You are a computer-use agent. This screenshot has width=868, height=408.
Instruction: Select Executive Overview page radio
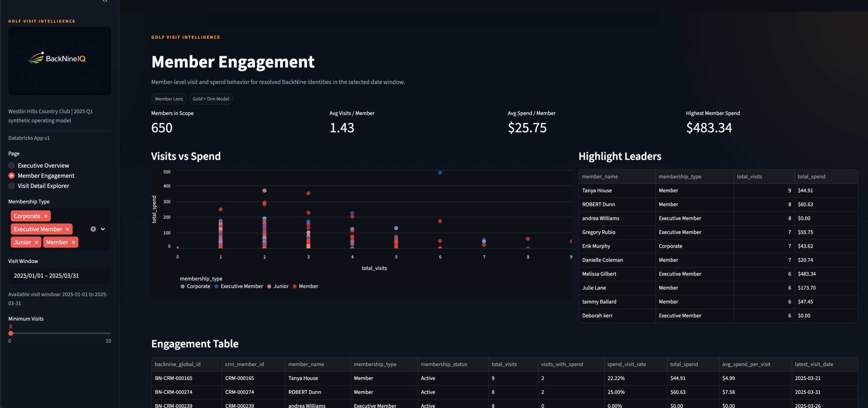tap(12, 166)
